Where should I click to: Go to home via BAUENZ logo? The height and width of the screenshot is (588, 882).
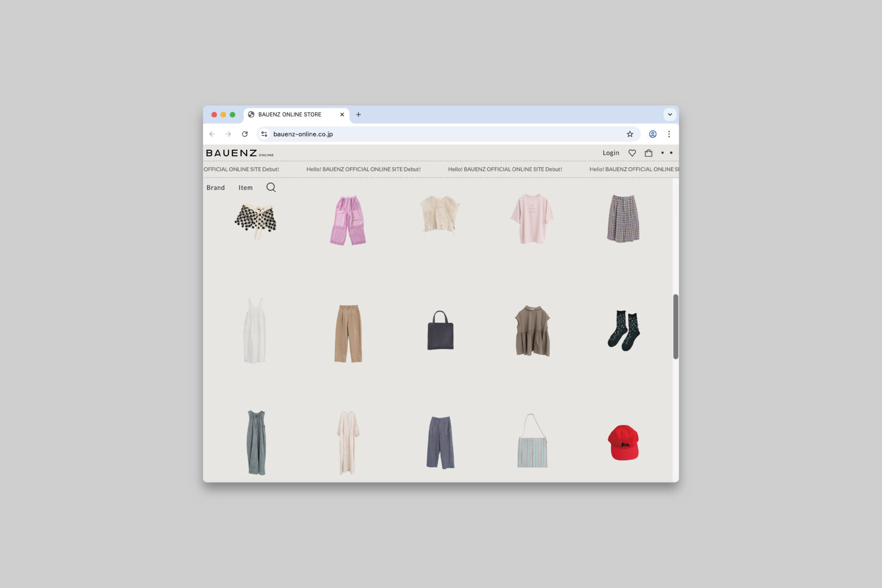(239, 153)
